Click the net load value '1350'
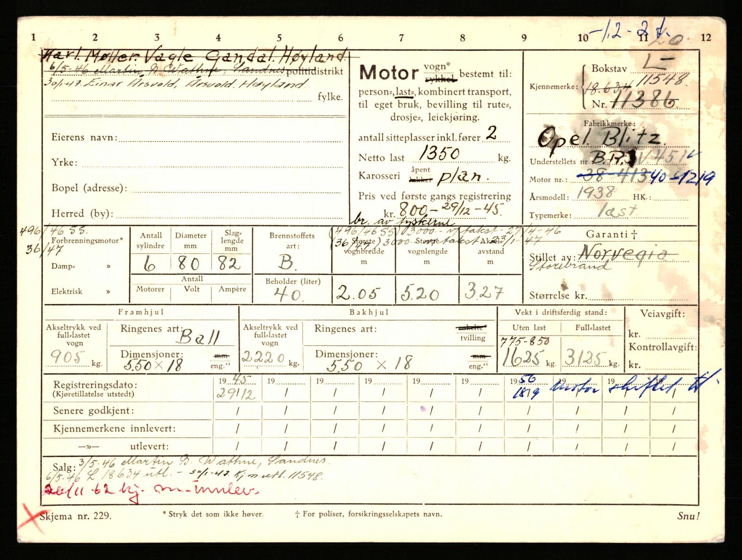 tap(440, 153)
